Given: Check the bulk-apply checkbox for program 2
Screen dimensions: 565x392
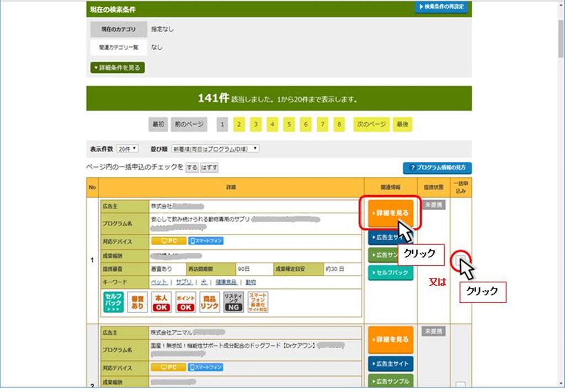Looking at the screenshot, I should (461, 385).
